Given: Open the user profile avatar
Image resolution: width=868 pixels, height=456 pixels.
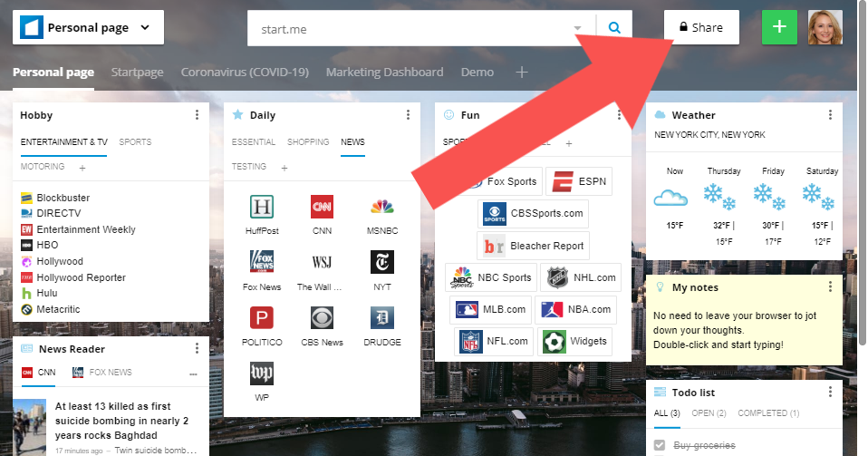Looking at the screenshot, I should (x=825, y=27).
